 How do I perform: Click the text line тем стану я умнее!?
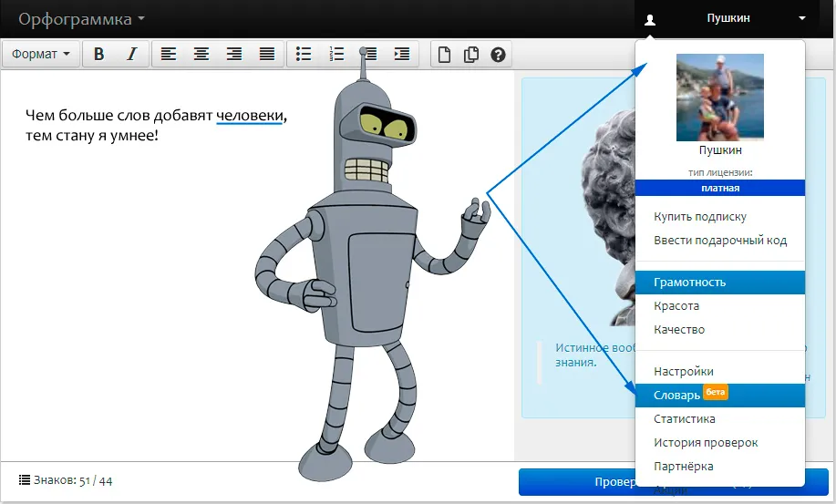[92, 135]
